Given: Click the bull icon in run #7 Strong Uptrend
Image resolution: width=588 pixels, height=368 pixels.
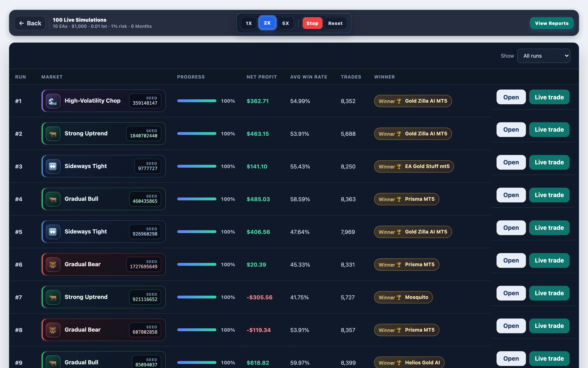Looking at the screenshot, I should [x=53, y=297].
